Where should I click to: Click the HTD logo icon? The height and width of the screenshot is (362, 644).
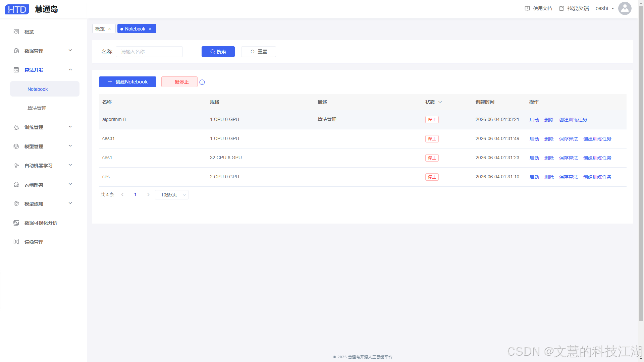[17, 9]
